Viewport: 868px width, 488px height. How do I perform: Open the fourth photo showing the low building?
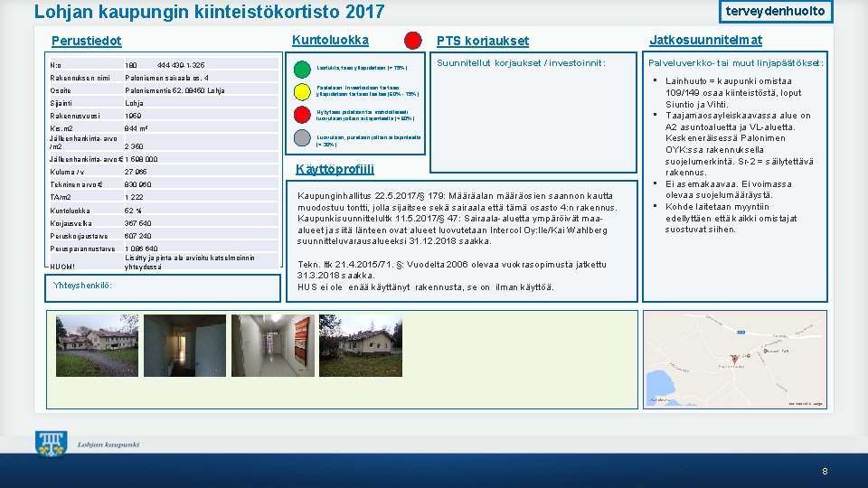pyautogui.click(x=361, y=346)
